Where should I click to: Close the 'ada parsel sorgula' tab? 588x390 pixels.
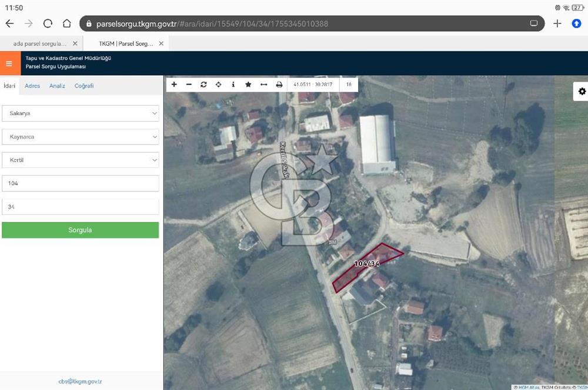pos(75,43)
